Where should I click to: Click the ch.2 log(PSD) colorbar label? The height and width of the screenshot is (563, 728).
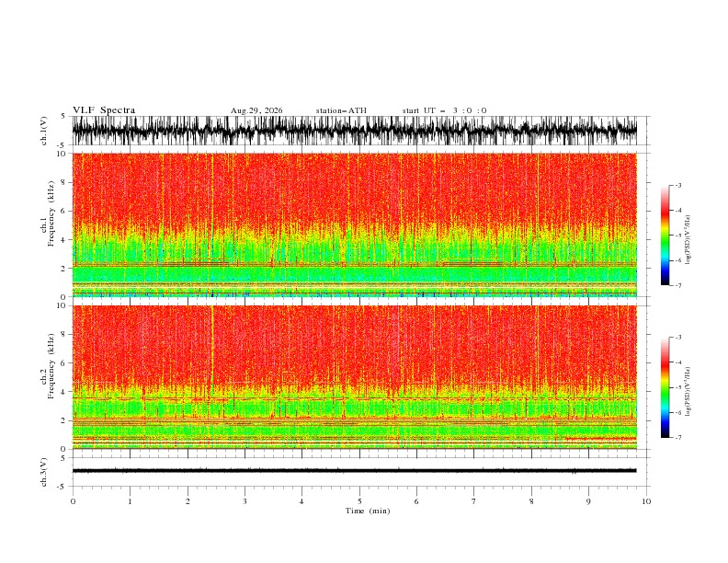(688, 392)
